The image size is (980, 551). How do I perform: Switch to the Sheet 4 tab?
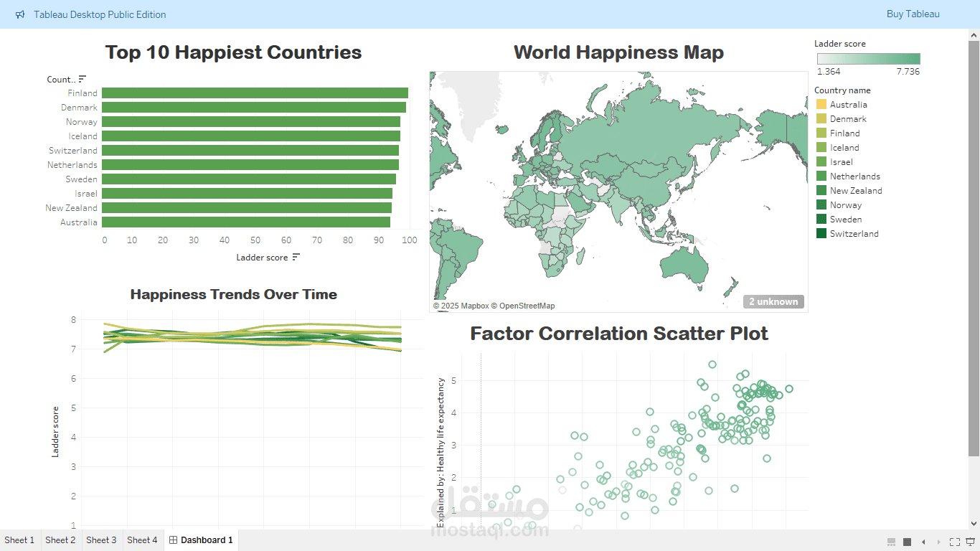click(x=142, y=540)
